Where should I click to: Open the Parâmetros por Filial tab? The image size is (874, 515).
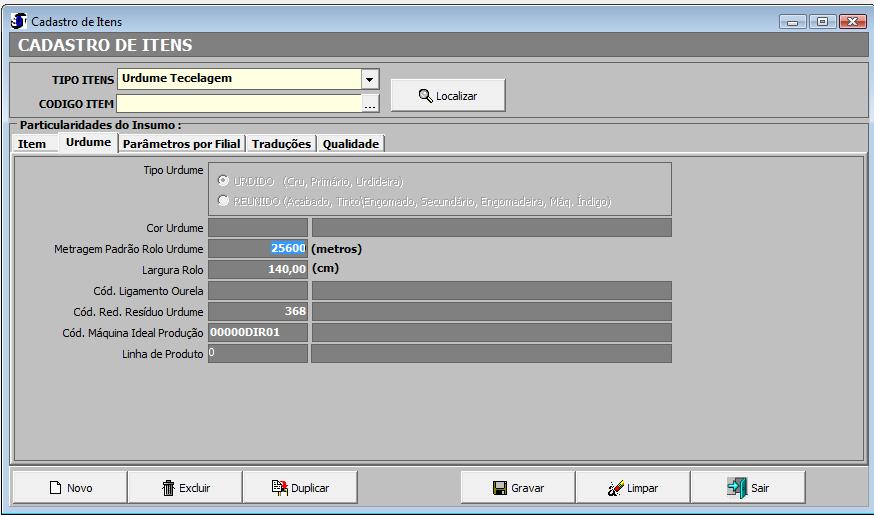(x=182, y=144)
